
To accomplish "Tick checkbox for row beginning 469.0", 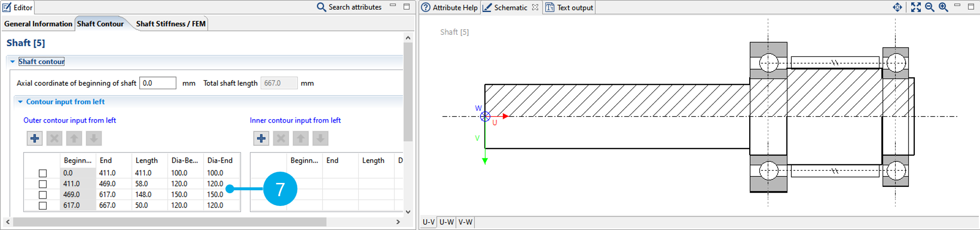I will point(43,195).
